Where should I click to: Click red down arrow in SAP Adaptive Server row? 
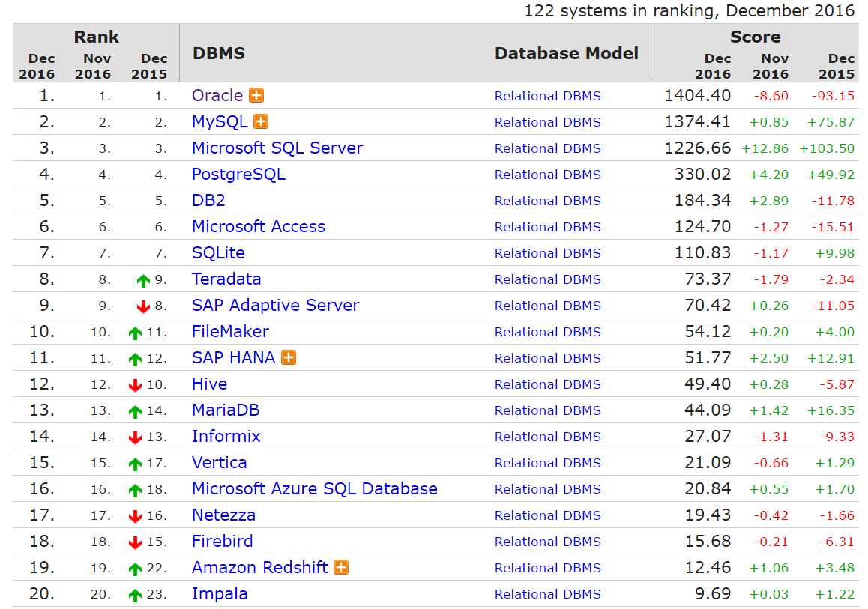tap(143, 306)
